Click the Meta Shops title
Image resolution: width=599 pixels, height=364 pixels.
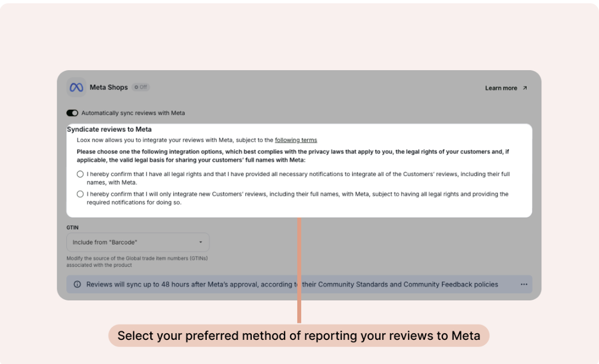(x=109, y=88)
